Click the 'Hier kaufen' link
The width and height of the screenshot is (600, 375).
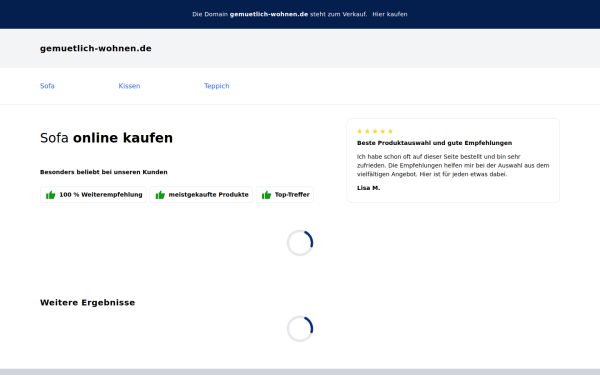(390, 14)
